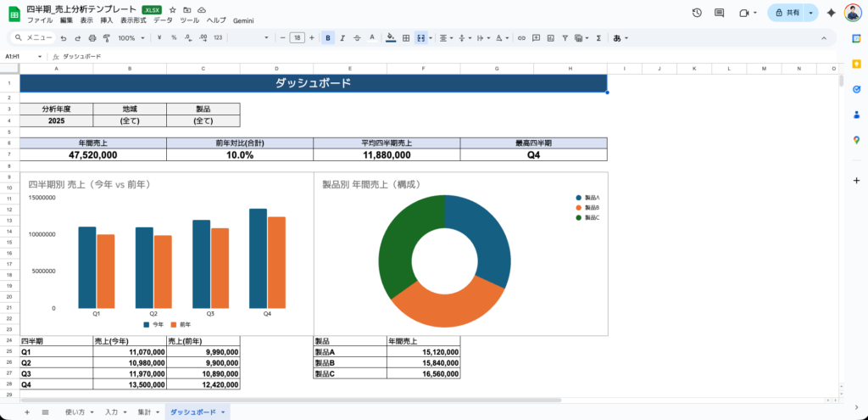The width and height of the screenshot is (868, 420).
Task: Click the add new sheet plus button
Action: tap(26, 412)
